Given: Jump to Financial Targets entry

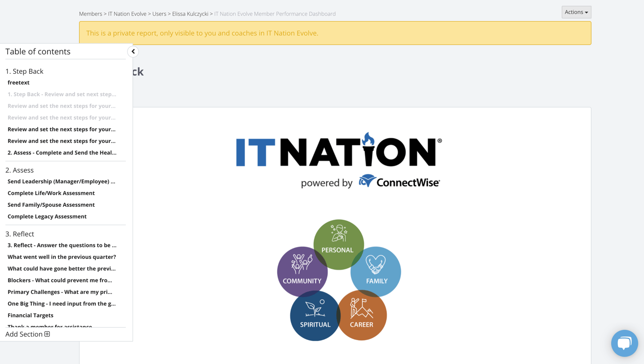Looking at the screenshot, I should tap(31, 315).
